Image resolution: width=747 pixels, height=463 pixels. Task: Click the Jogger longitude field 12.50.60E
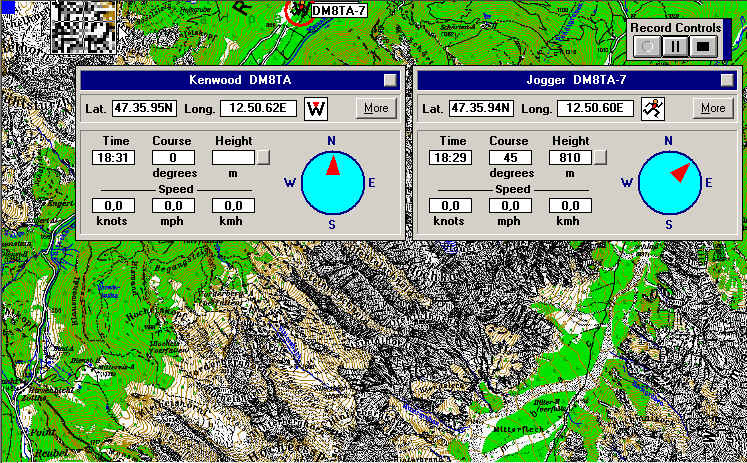[595, 108]
